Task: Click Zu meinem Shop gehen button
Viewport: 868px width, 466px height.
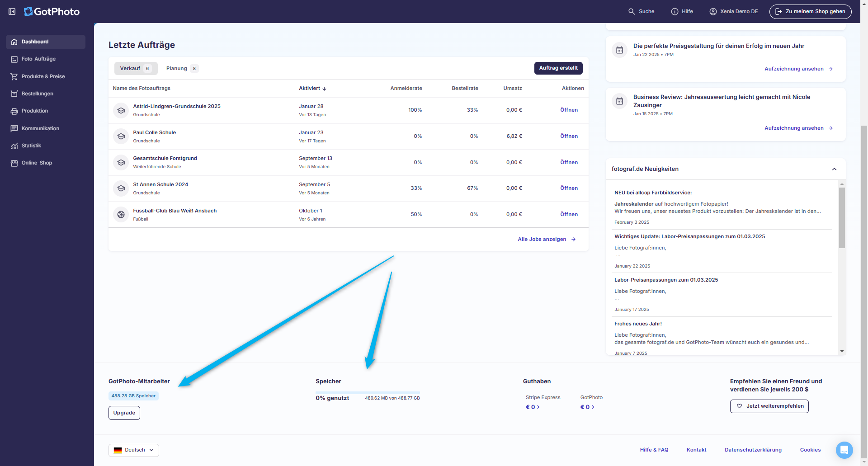Action: point(810,11)
